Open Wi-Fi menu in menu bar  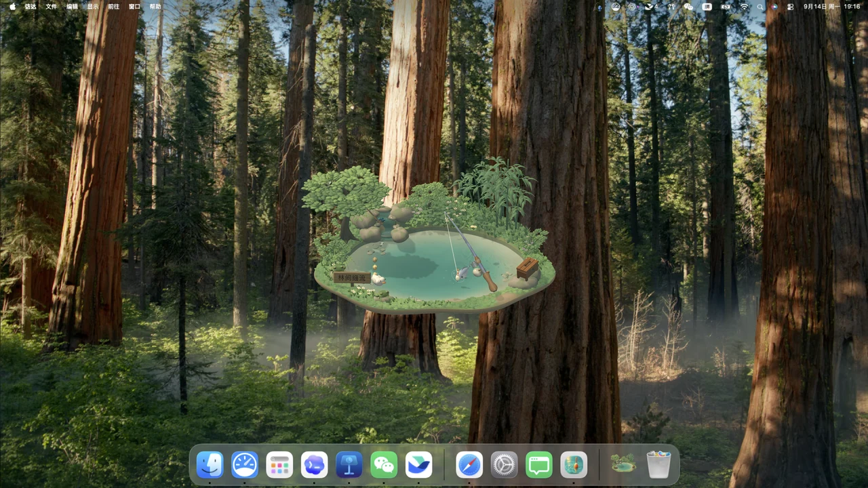(x=744, y=7)
